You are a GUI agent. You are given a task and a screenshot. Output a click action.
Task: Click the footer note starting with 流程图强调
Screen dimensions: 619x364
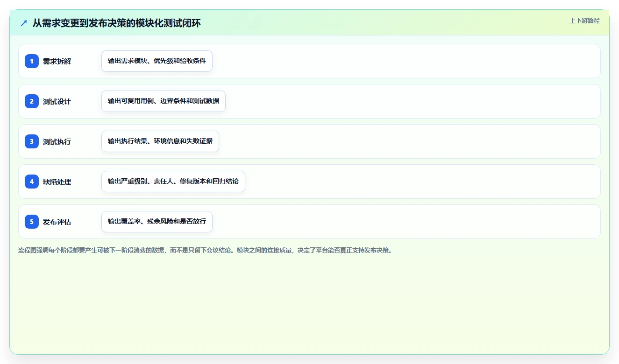click(x=206, y=250)
